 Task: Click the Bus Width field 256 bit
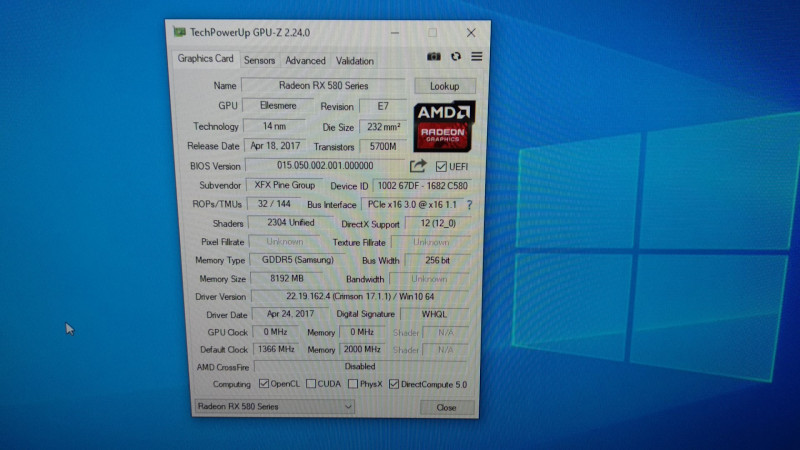point(438,261)
